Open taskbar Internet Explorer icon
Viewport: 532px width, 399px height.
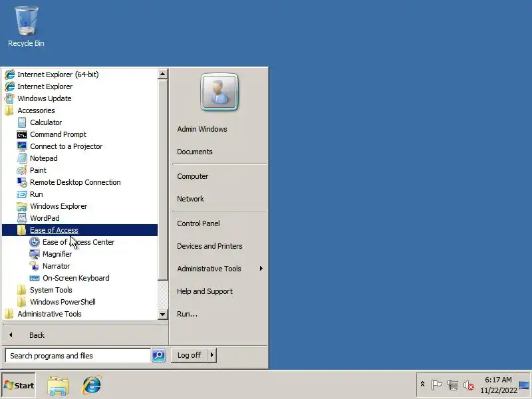92,386
